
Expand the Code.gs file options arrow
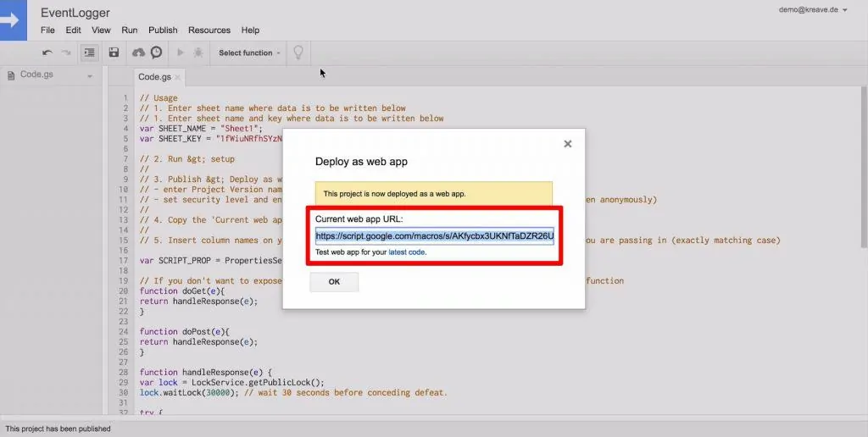coord(90,76)
